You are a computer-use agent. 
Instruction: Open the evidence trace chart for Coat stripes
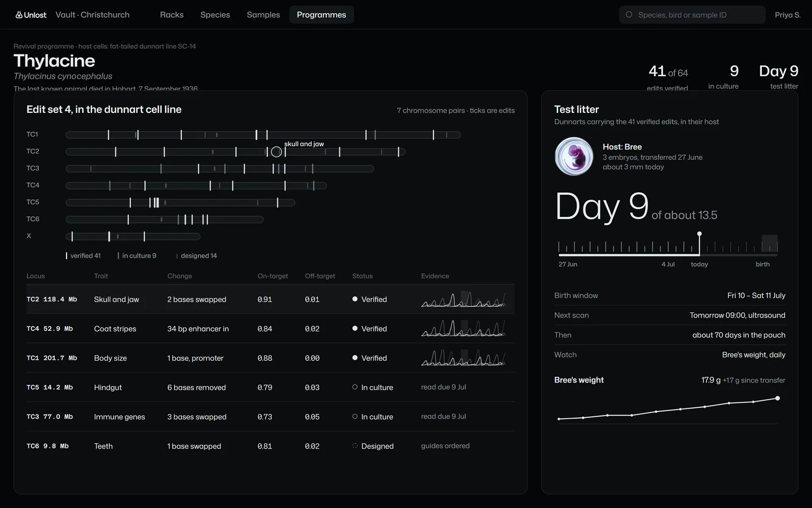463,328
